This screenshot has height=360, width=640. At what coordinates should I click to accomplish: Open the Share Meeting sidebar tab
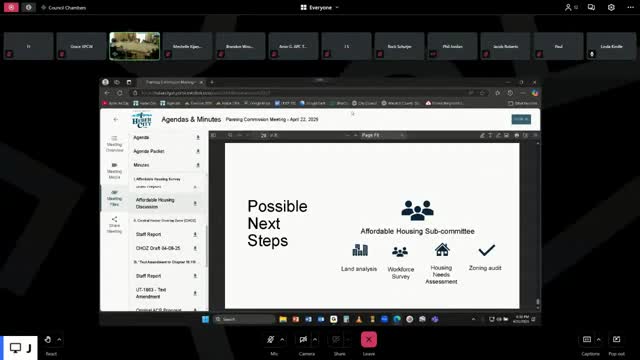point(114,225)
